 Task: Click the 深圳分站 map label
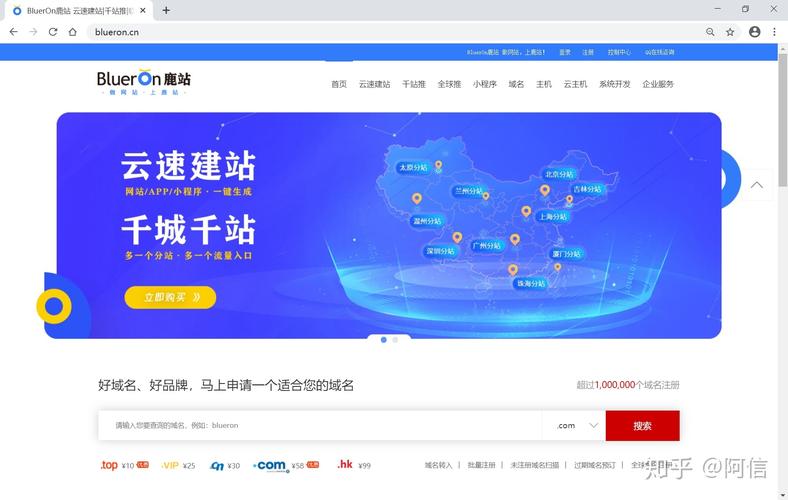pyautogui.click(x=440, y=251)
